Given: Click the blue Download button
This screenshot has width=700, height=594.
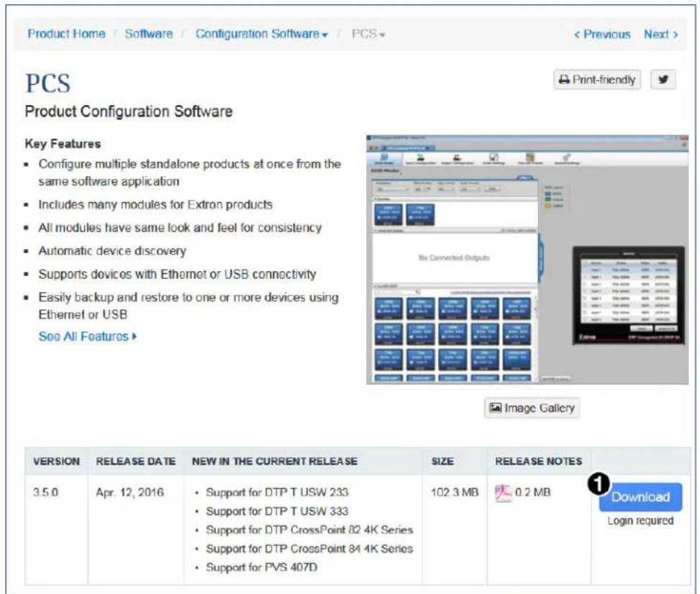Looking at the screenshot, I should coord(640,497).
